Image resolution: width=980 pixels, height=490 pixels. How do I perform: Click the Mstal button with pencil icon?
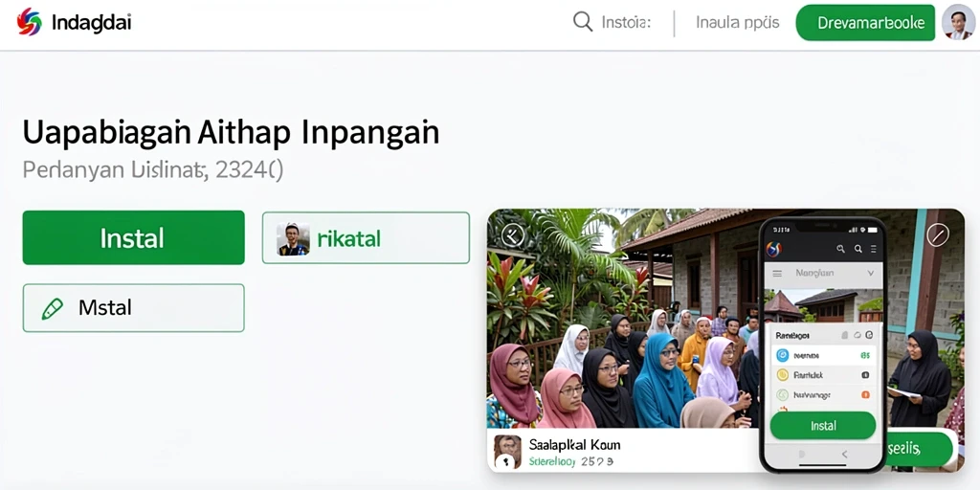pos(133,307)
